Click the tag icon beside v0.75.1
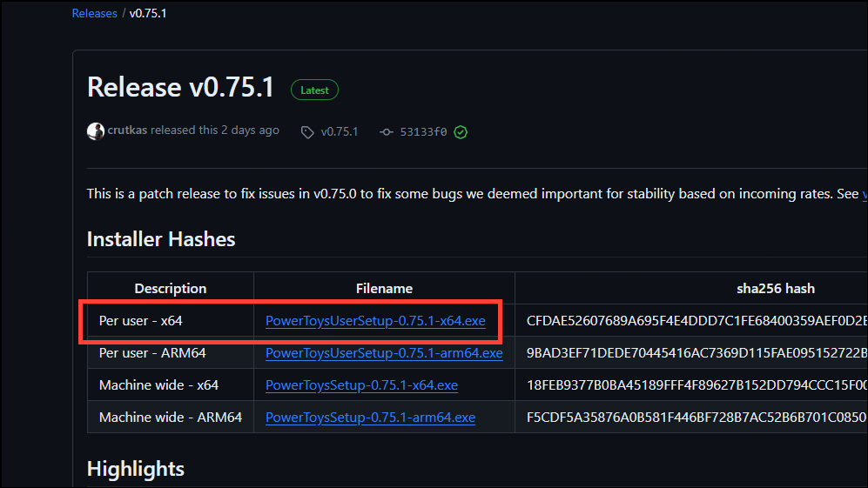This screenshot has width=868, height=488. click(x=307, y=132)
